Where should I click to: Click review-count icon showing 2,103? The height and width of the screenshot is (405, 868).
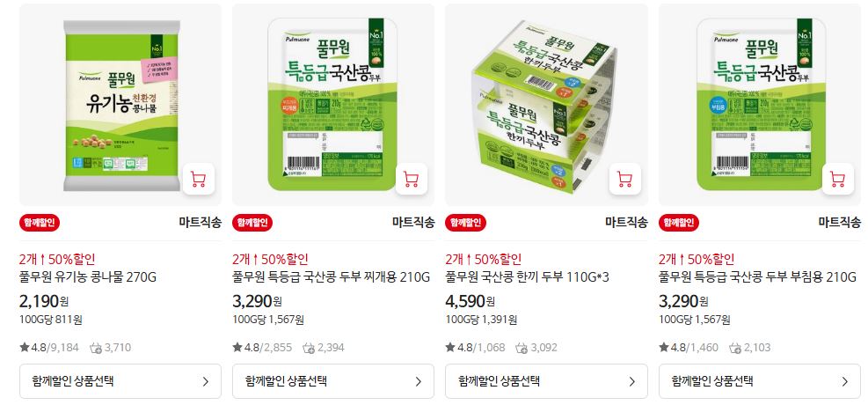[x=734, y=348]
